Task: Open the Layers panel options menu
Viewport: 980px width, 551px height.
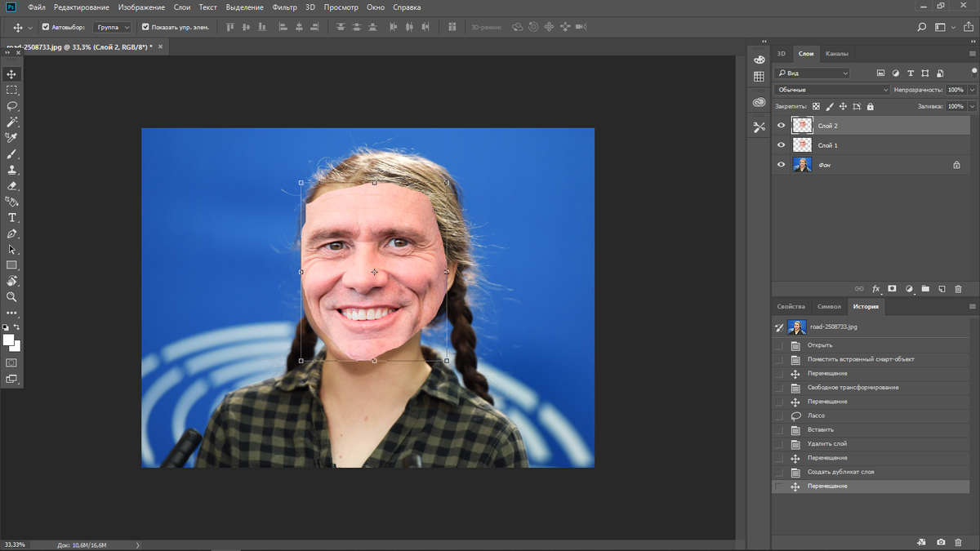Action: coord(973,54)
